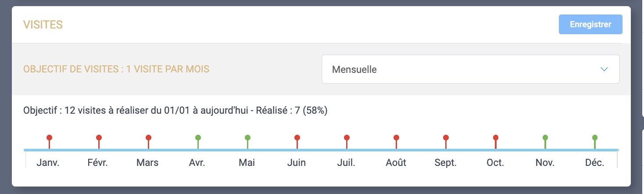Image resolution: width=644 pixels, height=194 pixels.
Task: Click the Juin month label
Action: tap(297, 163)
